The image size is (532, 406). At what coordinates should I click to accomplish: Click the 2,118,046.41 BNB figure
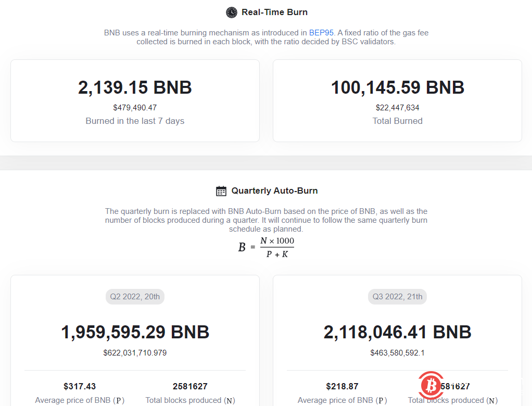397,332
